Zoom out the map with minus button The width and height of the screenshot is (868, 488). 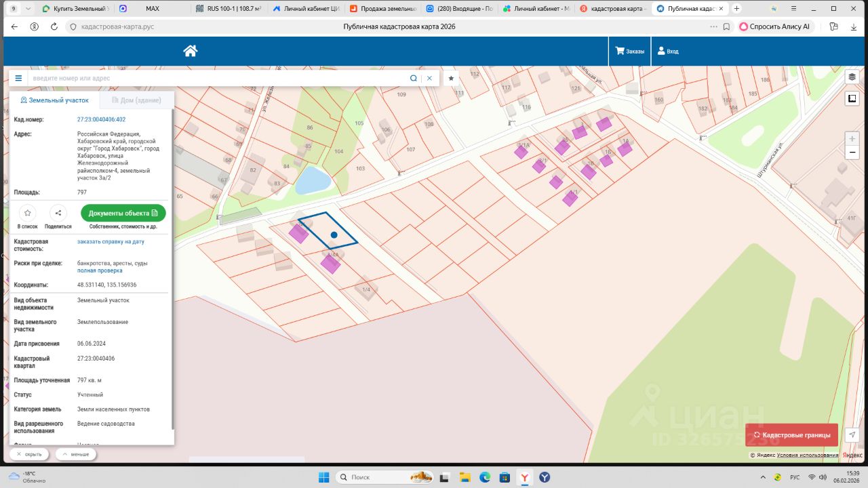point(852,152)
